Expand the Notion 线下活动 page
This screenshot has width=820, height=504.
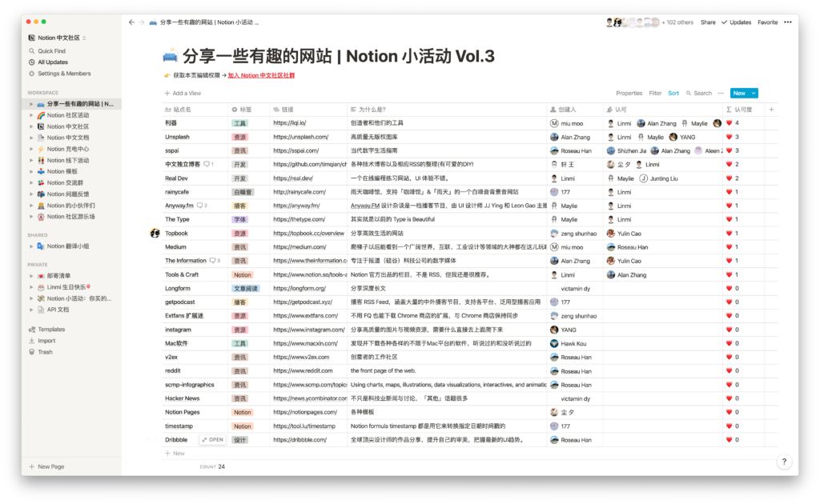[31, 160]
